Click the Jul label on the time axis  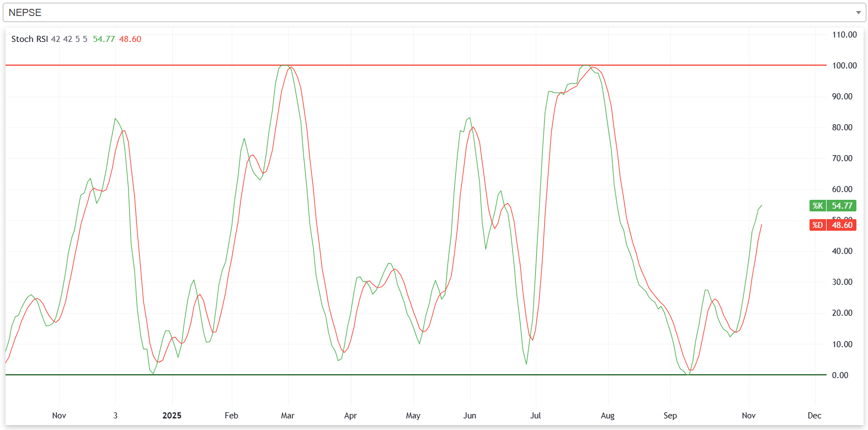535,416
